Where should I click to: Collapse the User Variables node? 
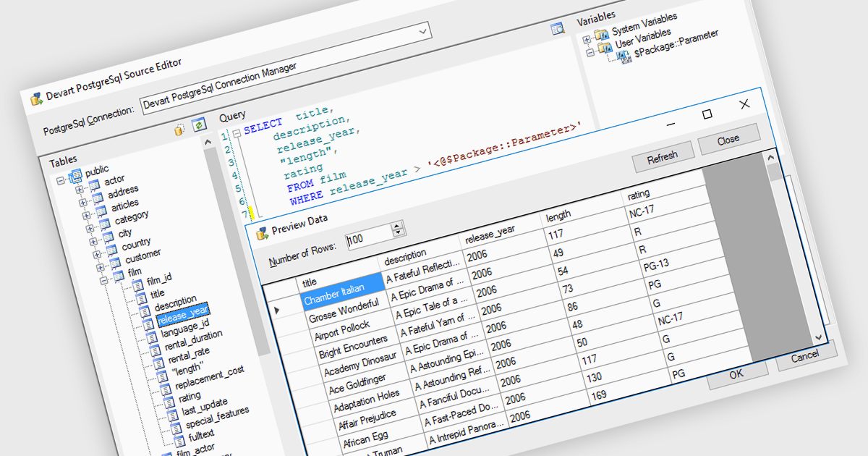tap(590, 52)
